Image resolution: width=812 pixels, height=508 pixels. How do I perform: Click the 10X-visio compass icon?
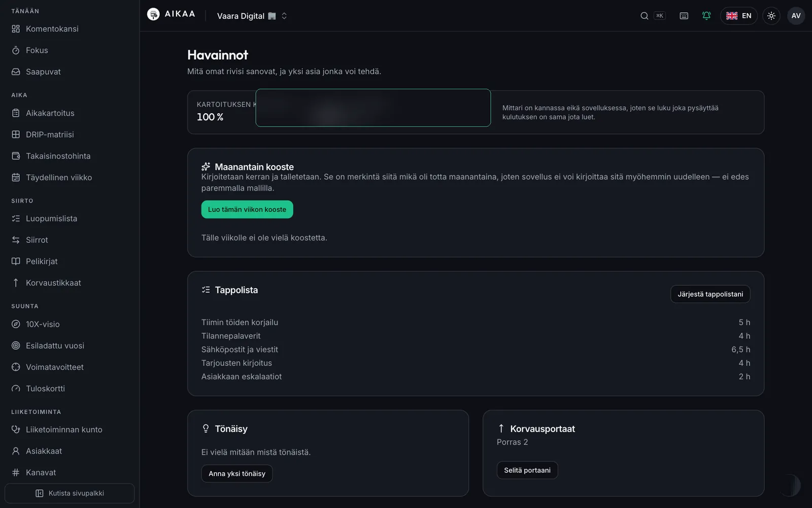click(x=16, y=324)
